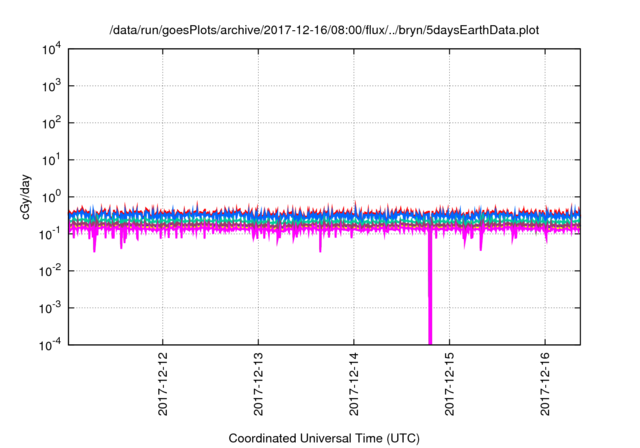This screenshot has width=640, height=448.
Task: Click the plot title file path text
Action: click(324, 30)
